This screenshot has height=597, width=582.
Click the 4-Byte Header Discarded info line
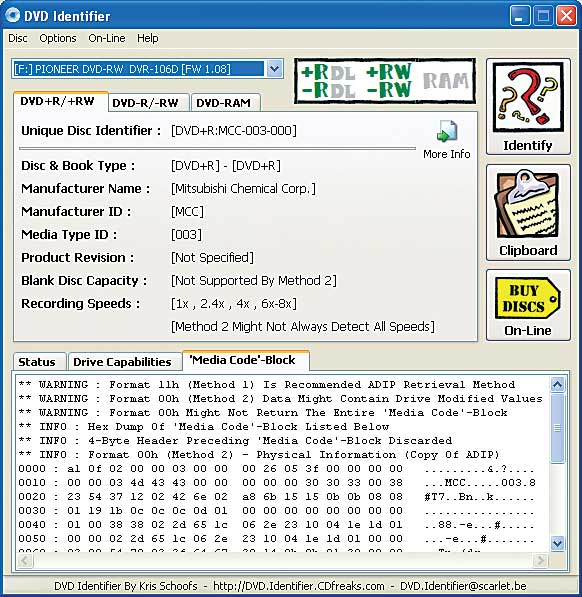click(235, 441)
